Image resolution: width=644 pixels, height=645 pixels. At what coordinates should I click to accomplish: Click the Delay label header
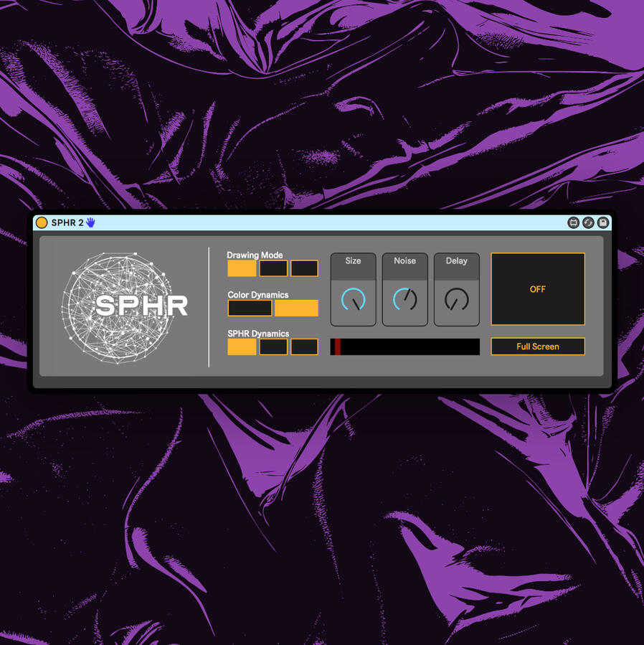[457, 260]
